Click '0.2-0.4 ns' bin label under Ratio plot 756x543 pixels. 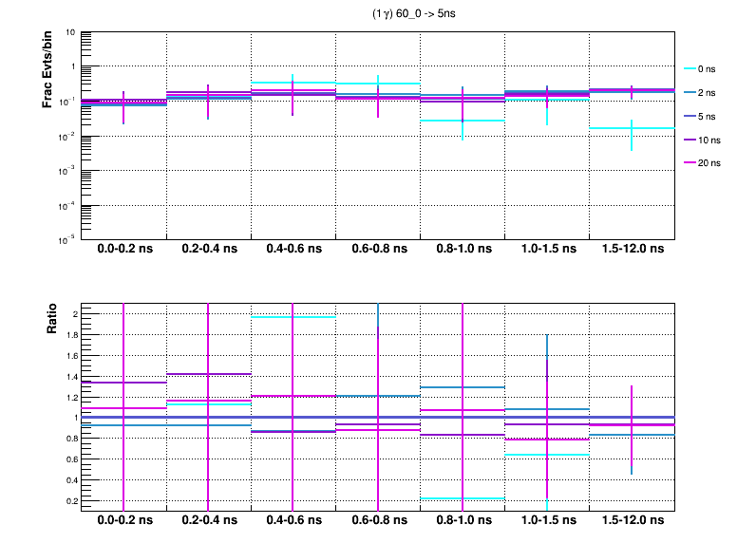click(209, 521)
